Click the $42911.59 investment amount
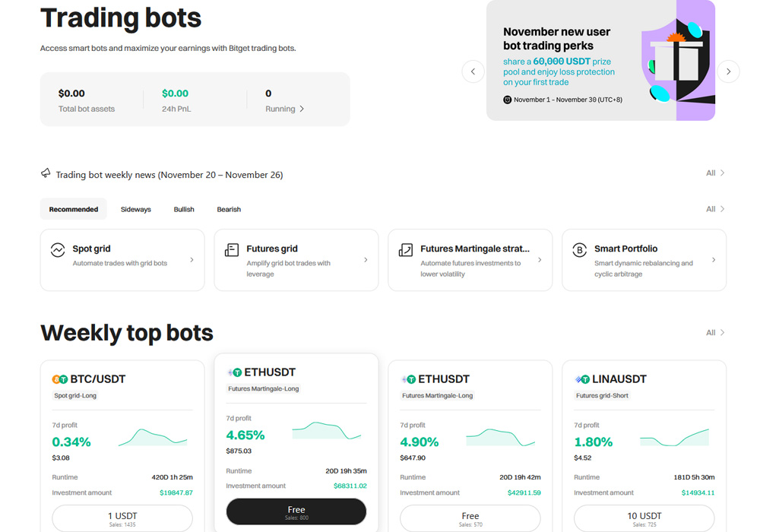 [x=524, y=492]
